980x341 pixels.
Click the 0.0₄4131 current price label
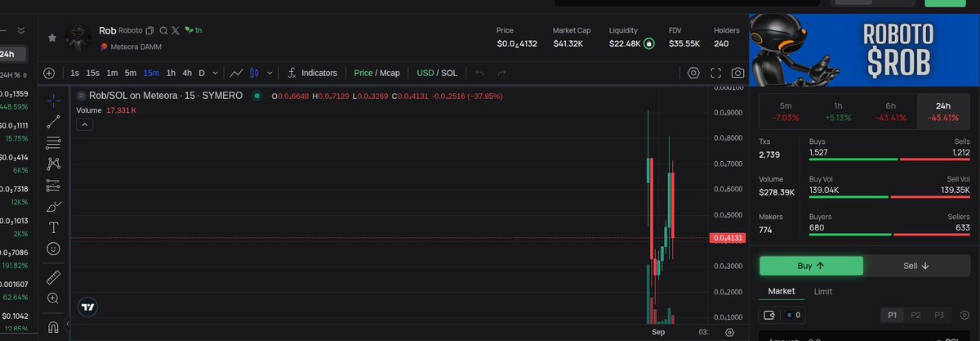pos(726,238)
